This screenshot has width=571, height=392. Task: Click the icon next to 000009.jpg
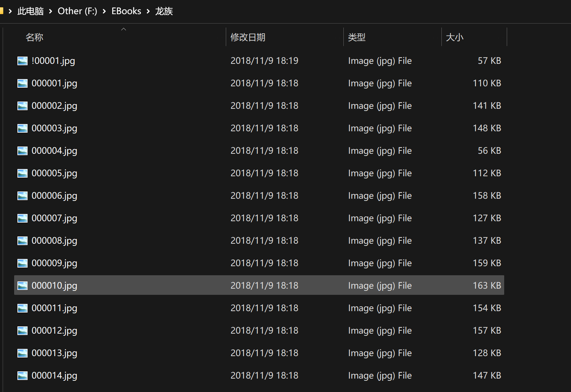pyautogui.click(x=23, y=263)
